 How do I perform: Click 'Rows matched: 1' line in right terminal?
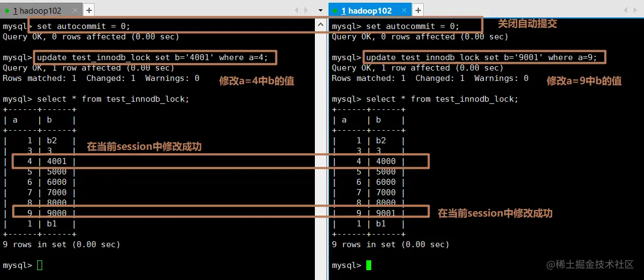tap(430, 78)
